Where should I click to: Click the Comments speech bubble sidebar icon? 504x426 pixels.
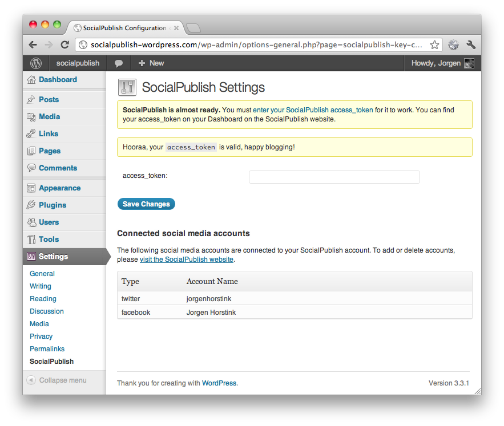tap(31, 168)
